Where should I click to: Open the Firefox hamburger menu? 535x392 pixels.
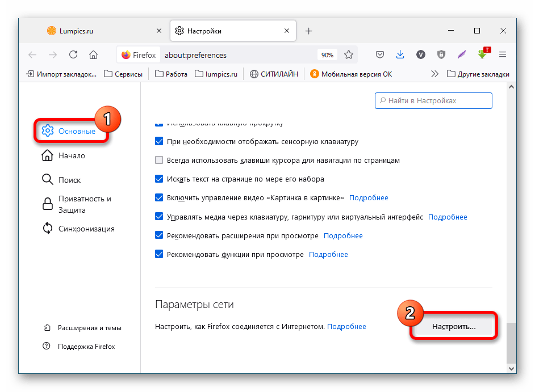click(x=503, y=54)
